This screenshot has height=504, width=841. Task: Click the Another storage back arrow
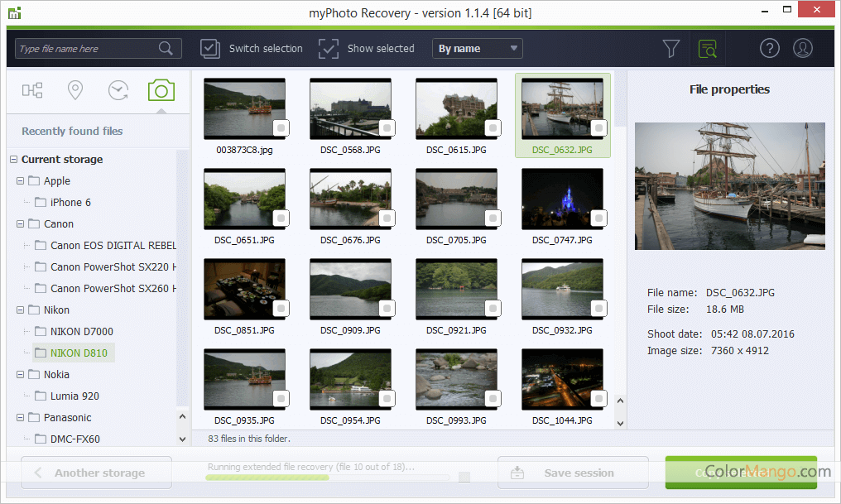(x=38, y=473)
